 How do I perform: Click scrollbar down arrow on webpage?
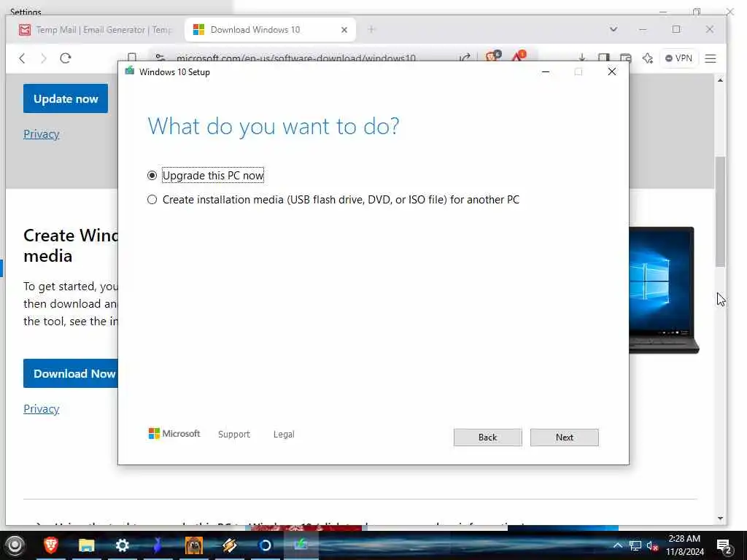pos(720,518)
